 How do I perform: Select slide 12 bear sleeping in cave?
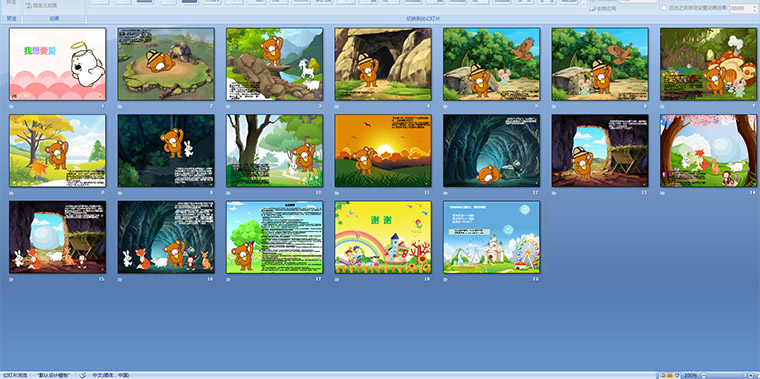coord(491,151)
